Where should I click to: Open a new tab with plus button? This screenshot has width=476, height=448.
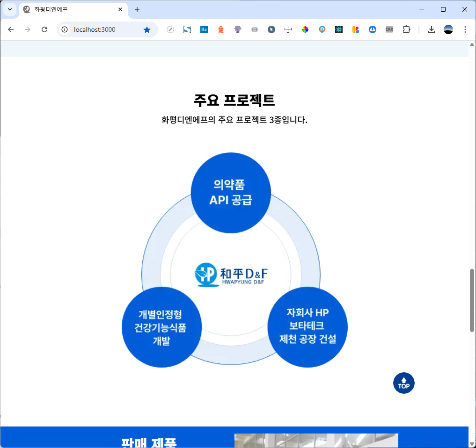pos(137,9)
